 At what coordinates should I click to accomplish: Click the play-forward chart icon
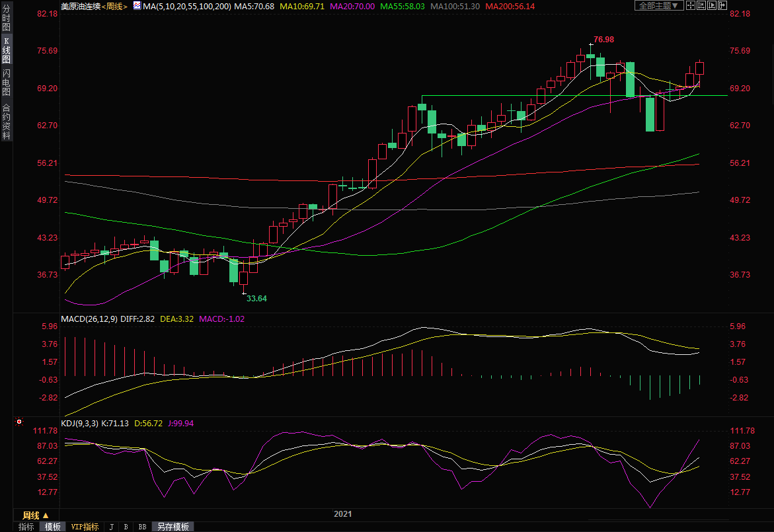712,5
